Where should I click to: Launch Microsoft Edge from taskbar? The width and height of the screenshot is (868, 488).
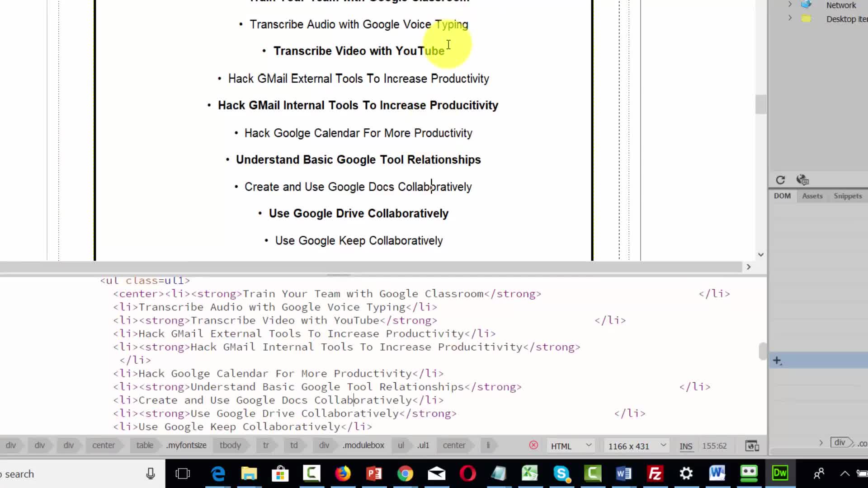pos(218,474)
